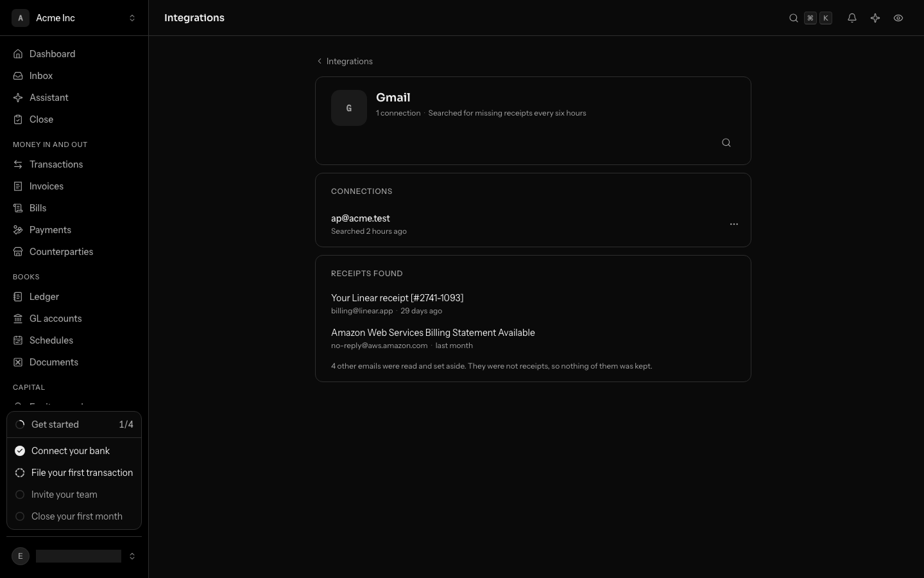
Task: Toggle the Connect your bank checkmark
Action: (20, 451)
